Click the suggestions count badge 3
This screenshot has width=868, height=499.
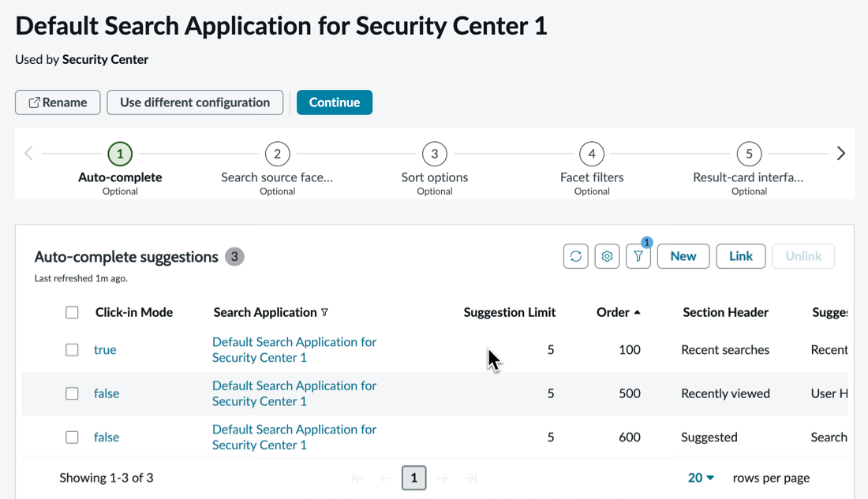234,257
